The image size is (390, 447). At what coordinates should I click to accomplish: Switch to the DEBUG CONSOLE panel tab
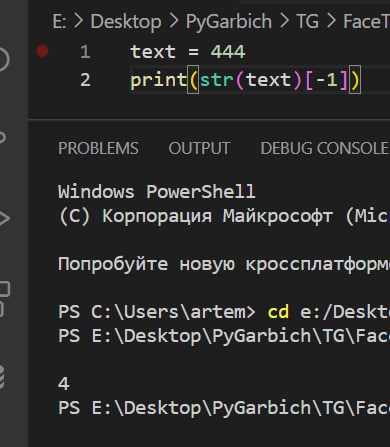(x=325, y=148)
